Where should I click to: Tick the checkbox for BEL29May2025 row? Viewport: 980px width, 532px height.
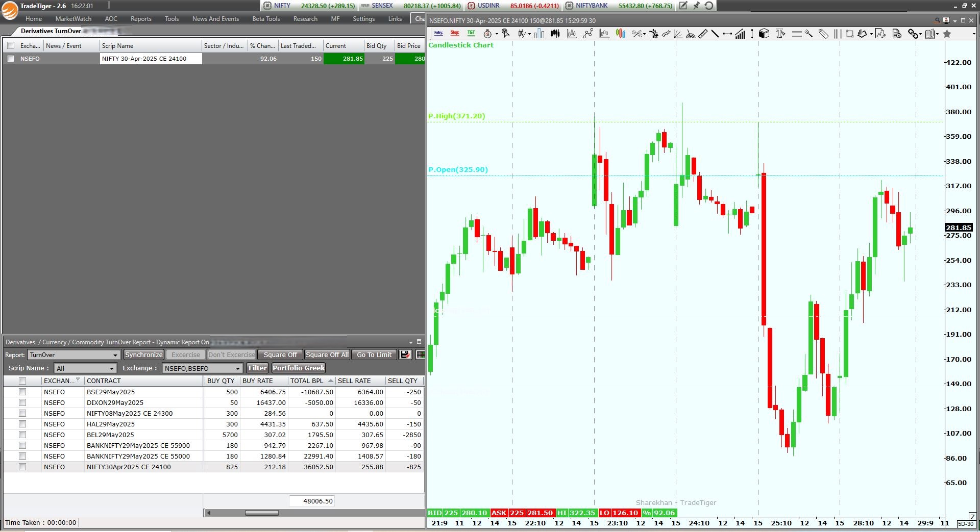pyautogui.click(x=22, y=435)
